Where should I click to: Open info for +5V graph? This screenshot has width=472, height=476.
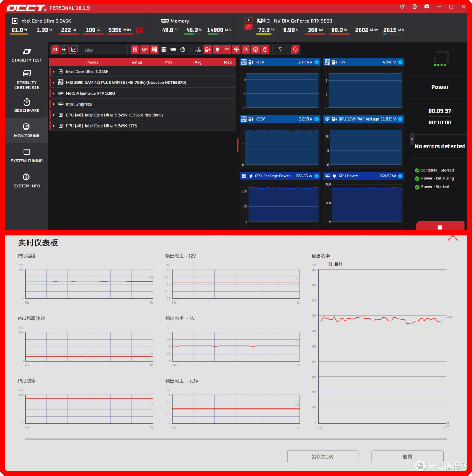400,62
